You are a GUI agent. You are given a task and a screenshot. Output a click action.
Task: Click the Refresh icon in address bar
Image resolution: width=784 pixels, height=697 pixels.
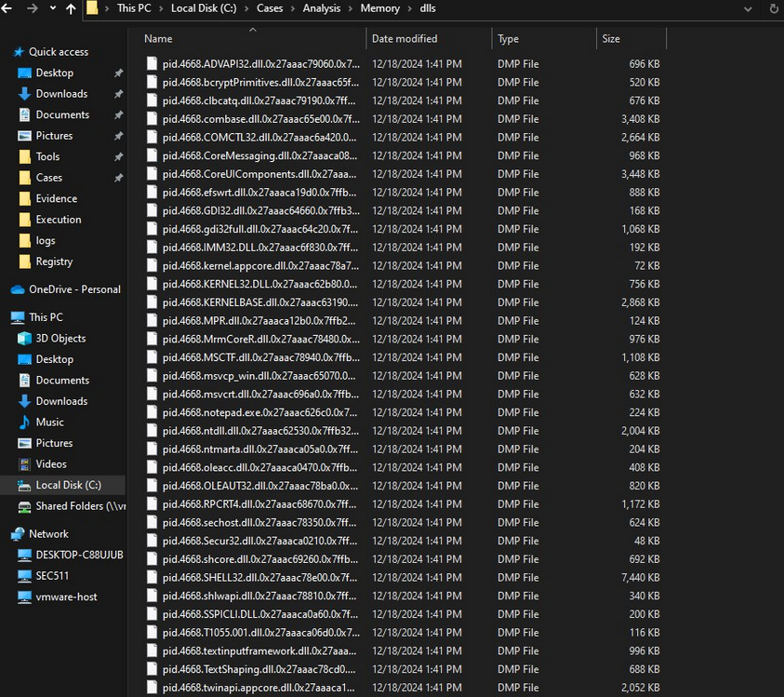click(774, 8)
